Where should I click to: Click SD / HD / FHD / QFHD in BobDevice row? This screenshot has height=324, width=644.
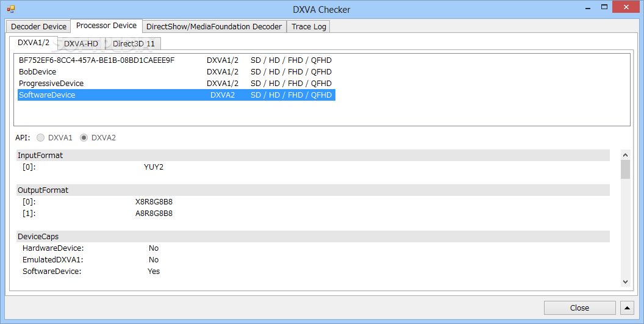[x=291, y=71]
